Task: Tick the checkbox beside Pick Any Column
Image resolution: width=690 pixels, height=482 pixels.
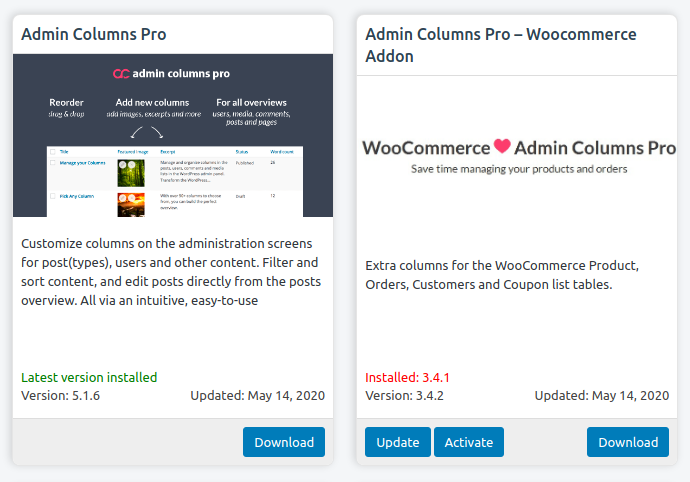Action: coord(52,196)
